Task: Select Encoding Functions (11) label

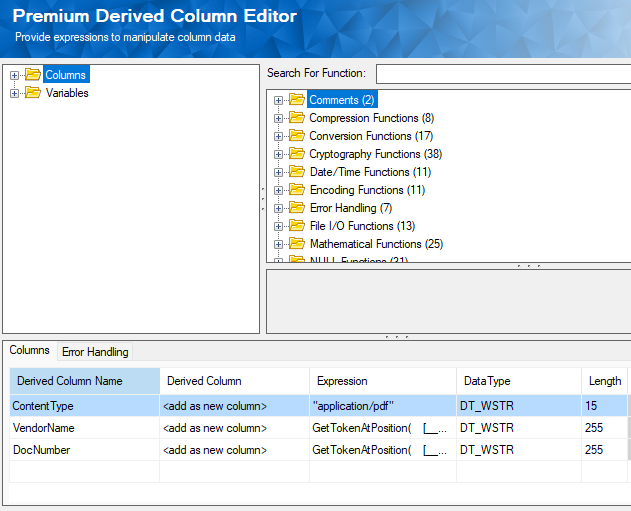Action: [x=367, y=190]
